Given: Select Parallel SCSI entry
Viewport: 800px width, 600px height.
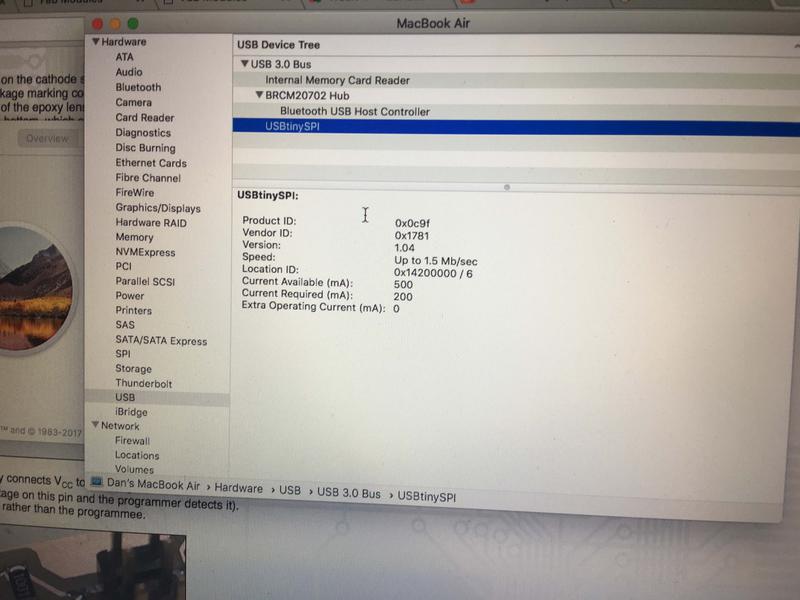Looking at the screenshot, I should coord(145,281).
